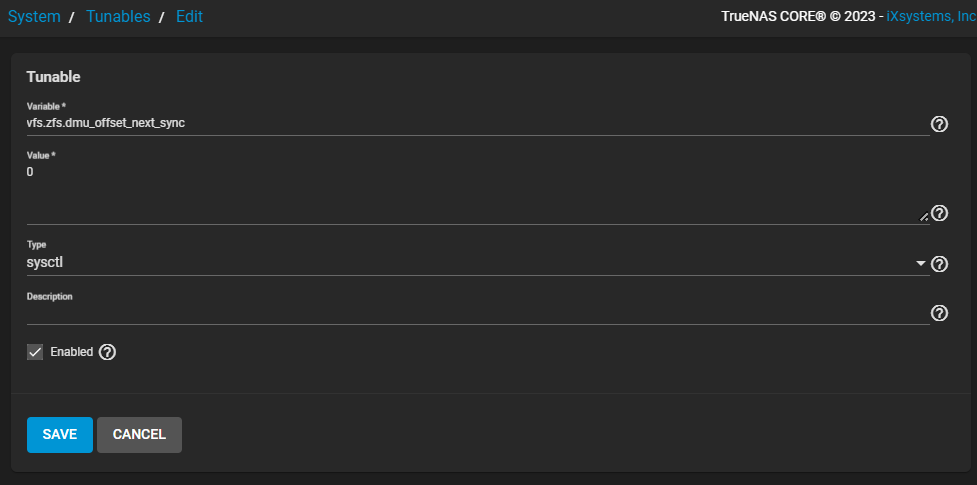Navigate to Tunables breadcrumb
The image size is (977, 485).
[x=118, y=17]
